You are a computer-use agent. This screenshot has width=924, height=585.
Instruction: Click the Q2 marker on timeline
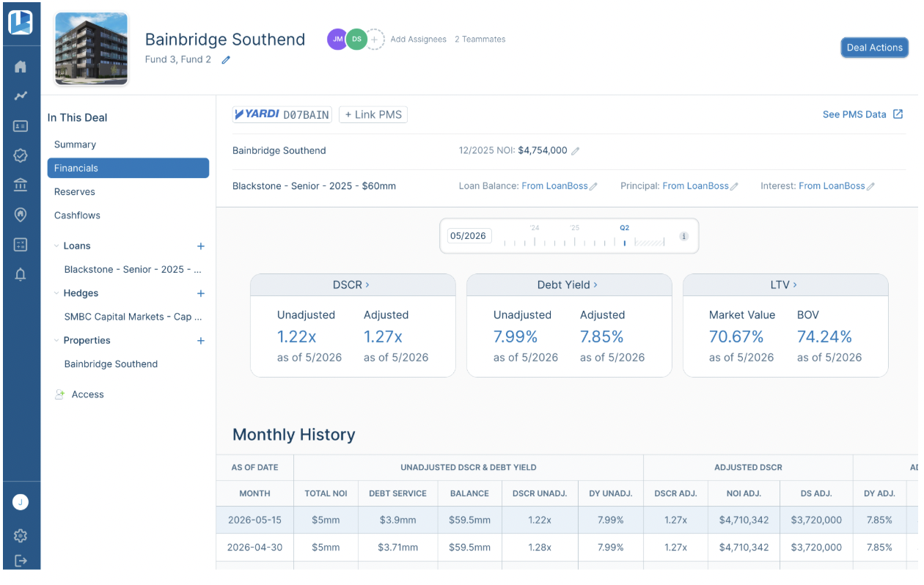tap(625, 228)
